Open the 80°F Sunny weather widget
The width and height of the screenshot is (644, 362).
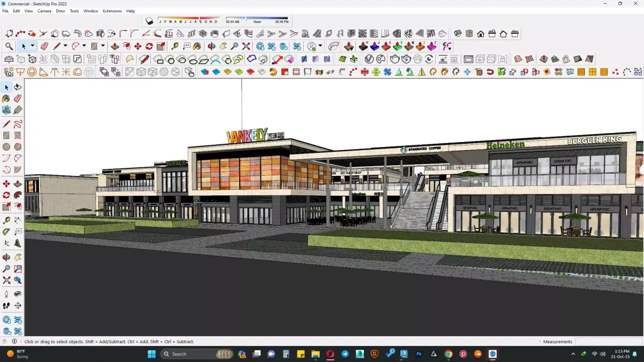tap(16, 354)
